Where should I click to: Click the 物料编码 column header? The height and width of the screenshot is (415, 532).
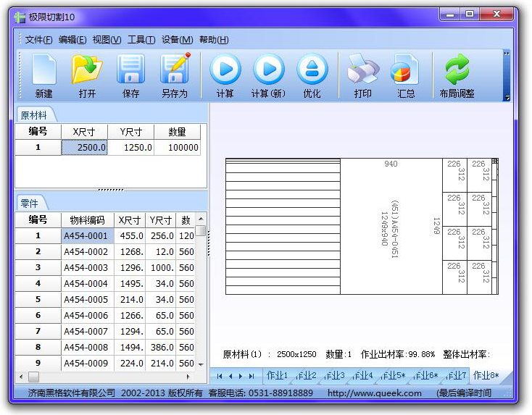pyautogui.click(x=88, y=220)
